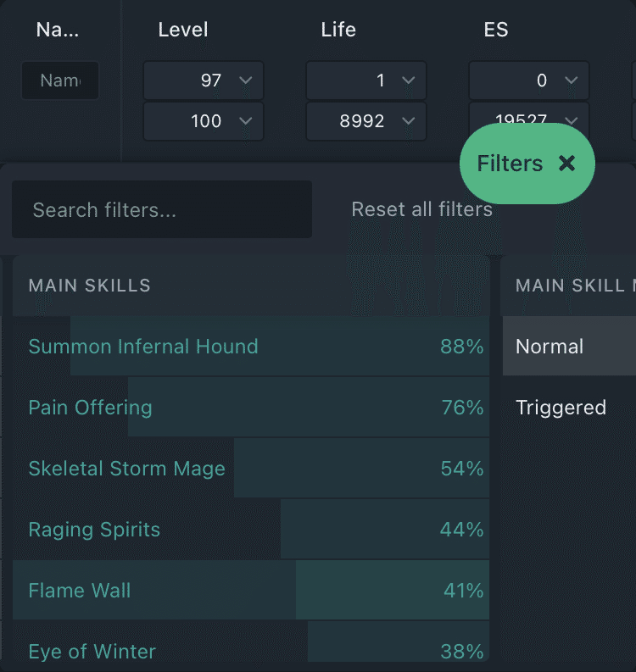Filter by Pain Offering skill

point(91,408)
